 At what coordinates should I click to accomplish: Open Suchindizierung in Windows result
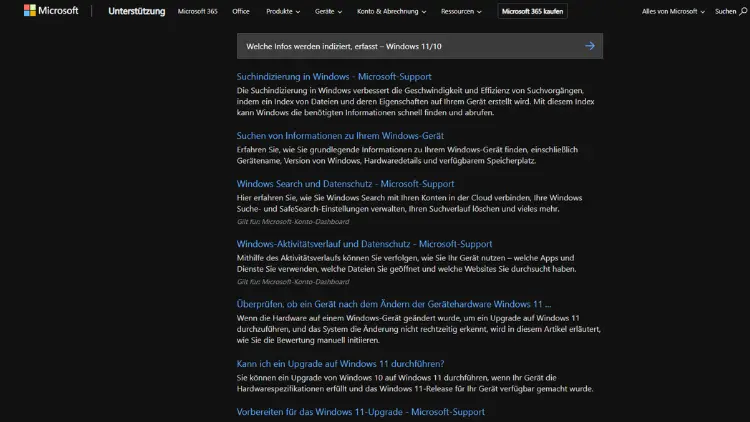point(334,77)
